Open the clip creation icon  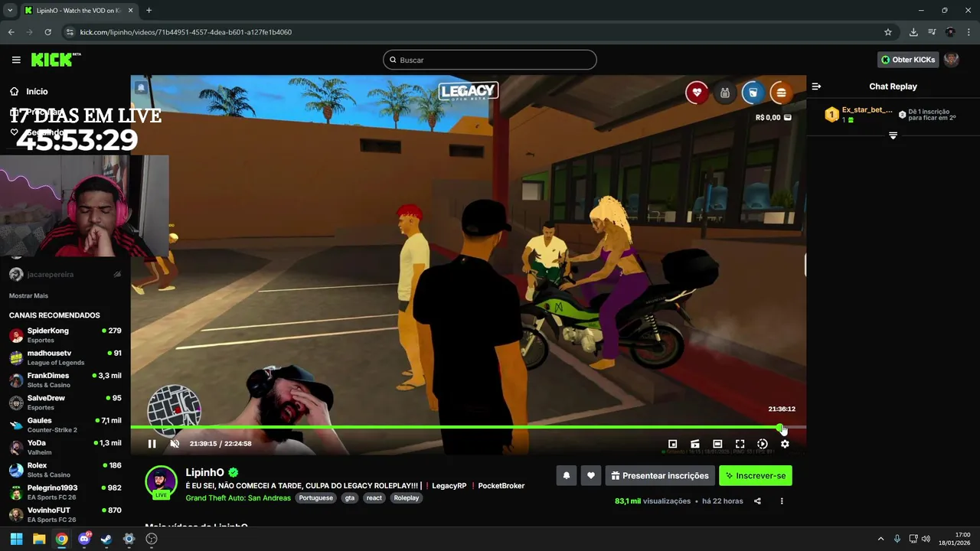[695, 444]
